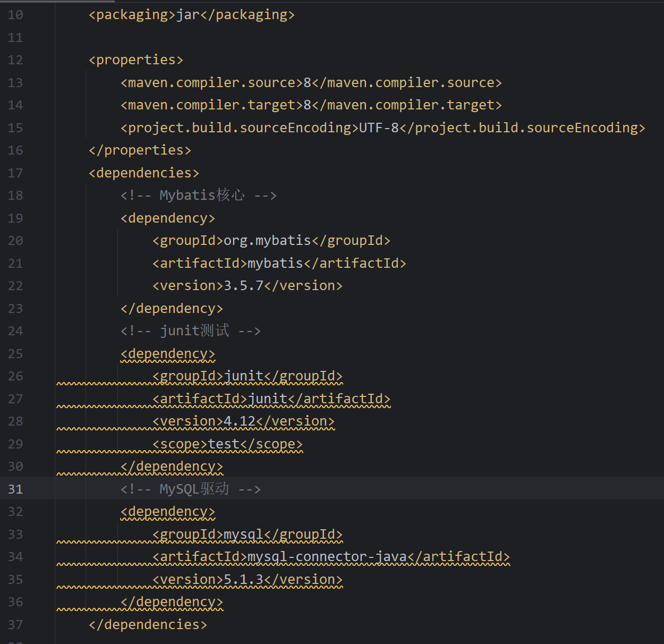
Task: Click line number 31 in the gutter
Action: (x=15, y=489)
